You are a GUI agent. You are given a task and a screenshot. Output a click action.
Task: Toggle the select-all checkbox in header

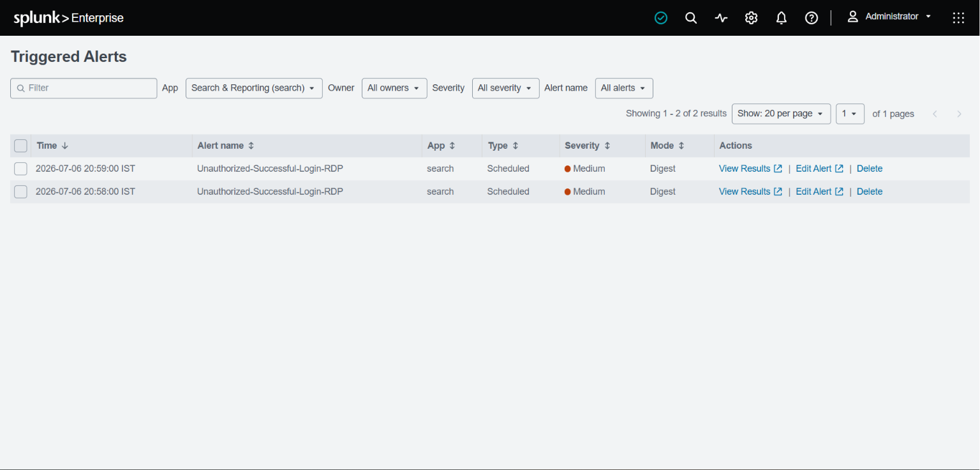[x=20, y=146]
